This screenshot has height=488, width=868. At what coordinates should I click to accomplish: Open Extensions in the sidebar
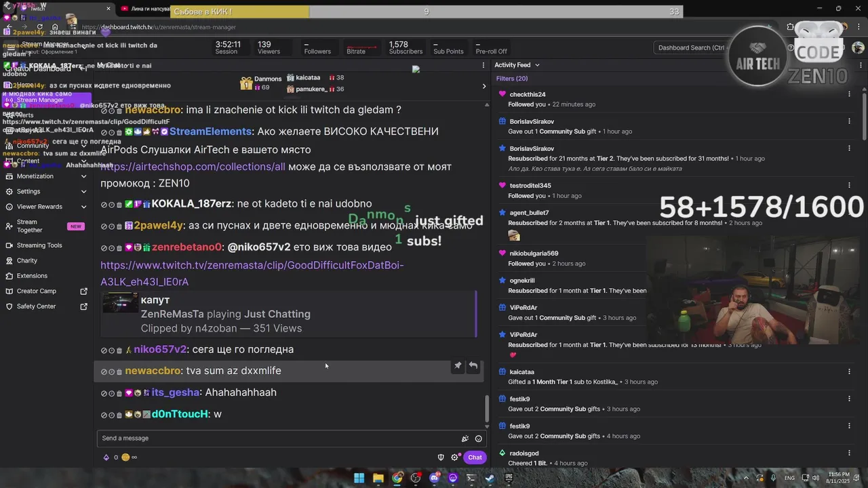32,276
